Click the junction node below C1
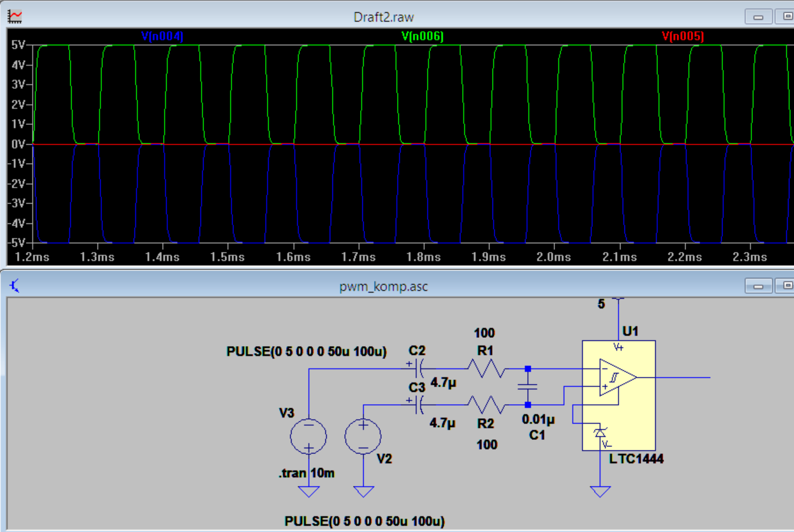This screenshot has height=532, width=794. click(528, 405)
